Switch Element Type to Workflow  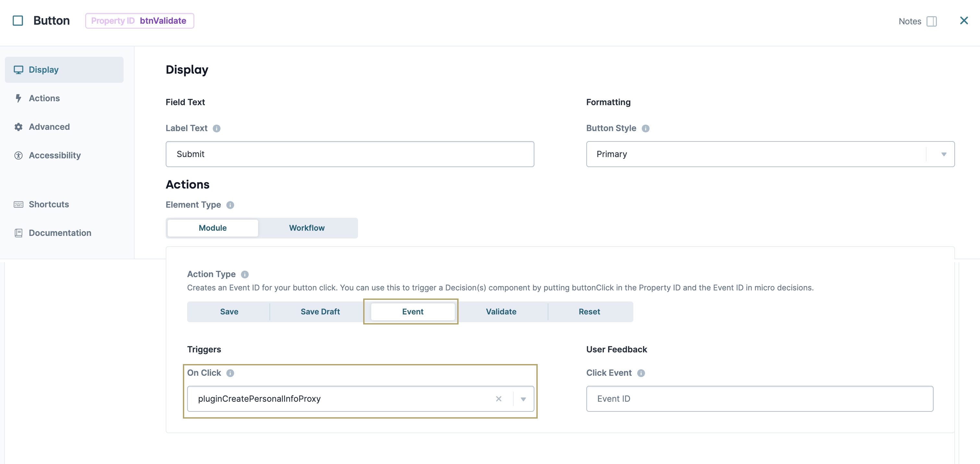(307, 228)
